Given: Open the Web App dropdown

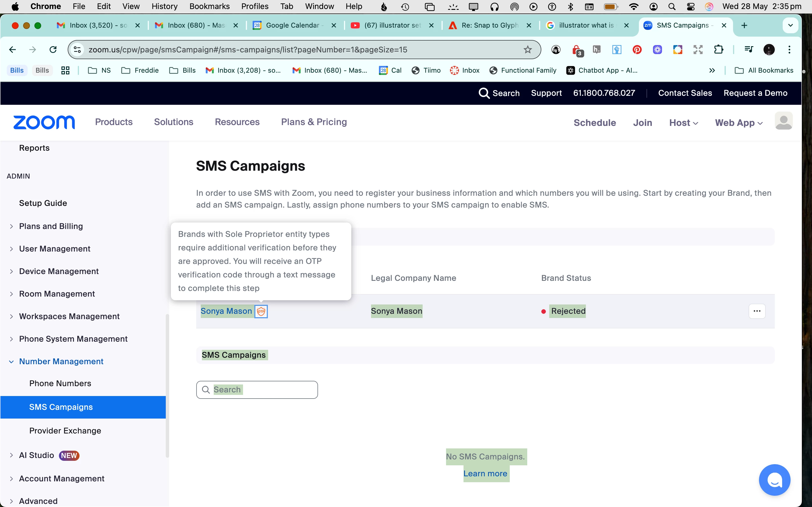Looking at the screenshot, I should point(738,123).
